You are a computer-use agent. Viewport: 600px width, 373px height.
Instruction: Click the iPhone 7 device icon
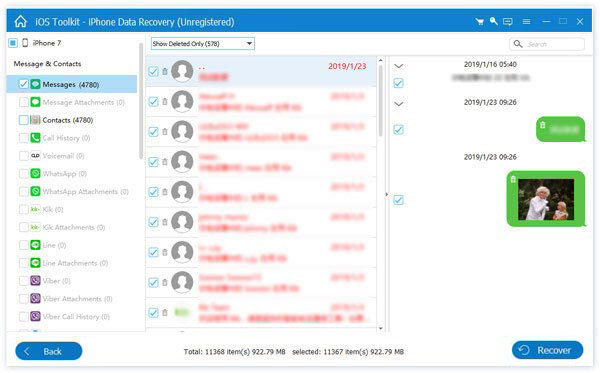(x=25, y=43)
